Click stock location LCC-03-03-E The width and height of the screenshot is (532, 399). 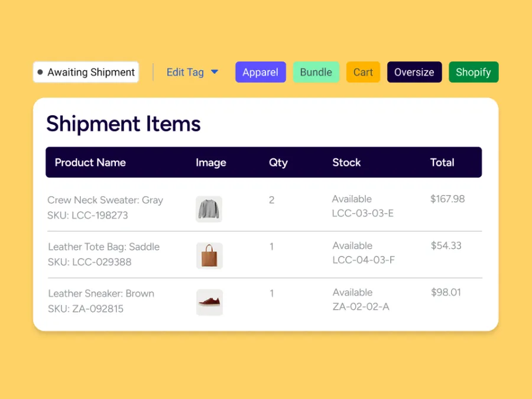pyautogui.click(x=362, y=213)
